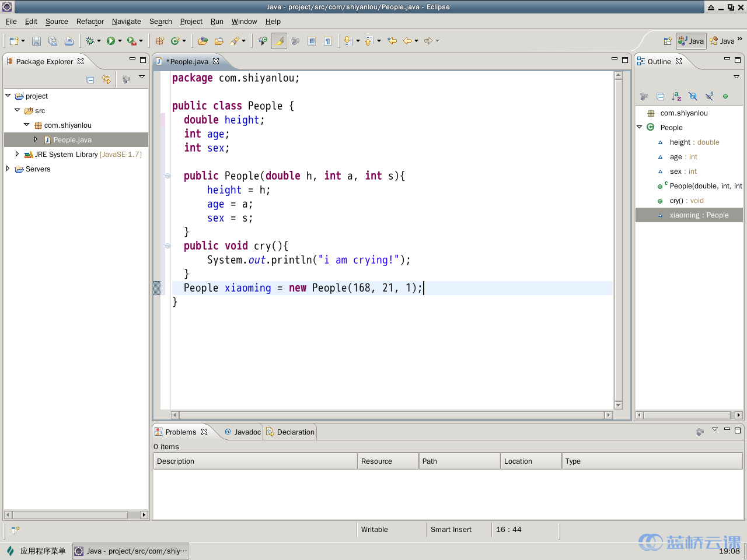Viewport: 747px width, 560px height.
Task: Go to Previous Annotation with the up arrow icon
Action: point(369,41)
